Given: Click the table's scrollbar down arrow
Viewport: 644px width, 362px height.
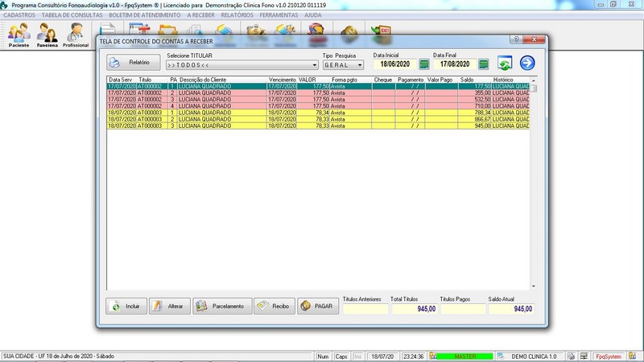Looking at the screenshot, I should 532,286.
